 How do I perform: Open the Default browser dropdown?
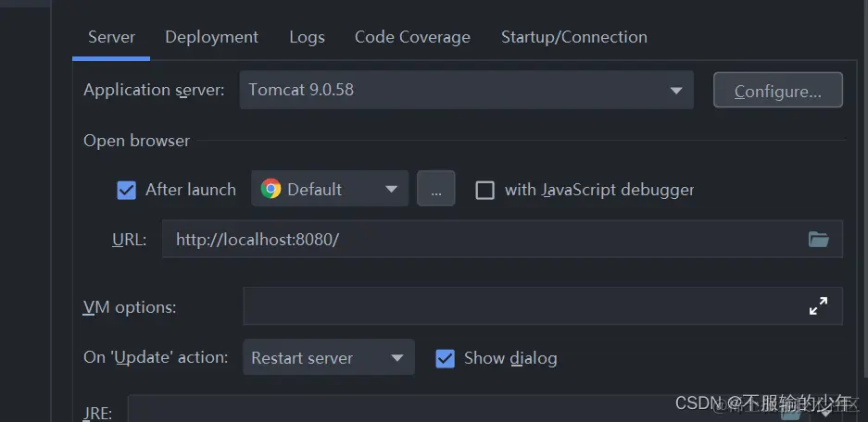pos(330,190)
